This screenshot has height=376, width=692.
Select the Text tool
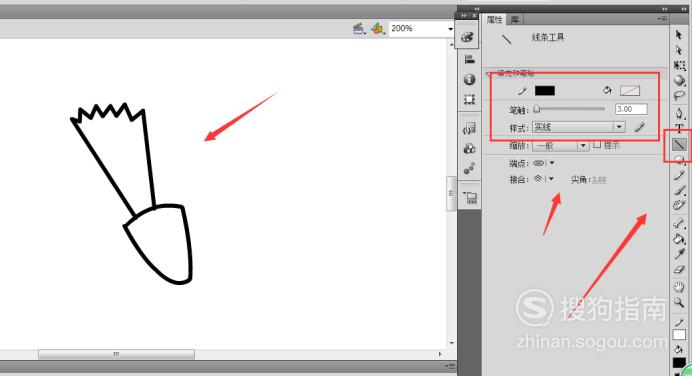679,128
